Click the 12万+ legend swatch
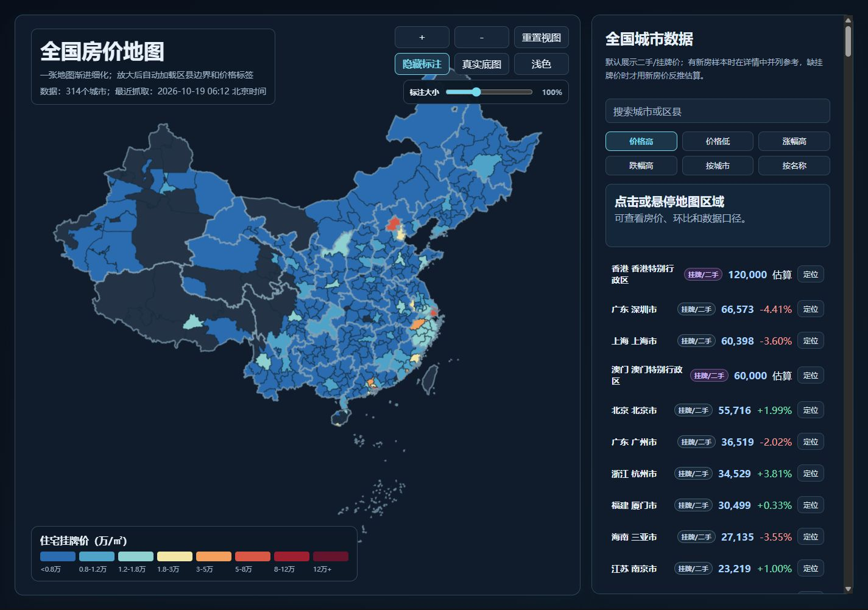Viewport: 868px width, 610px height. (x=331, y=556)
